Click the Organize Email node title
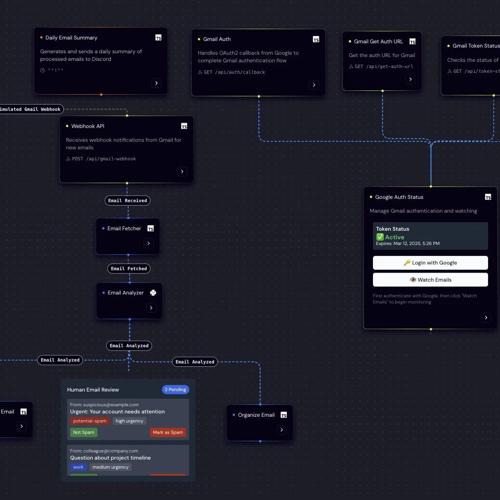 [256, 415]
